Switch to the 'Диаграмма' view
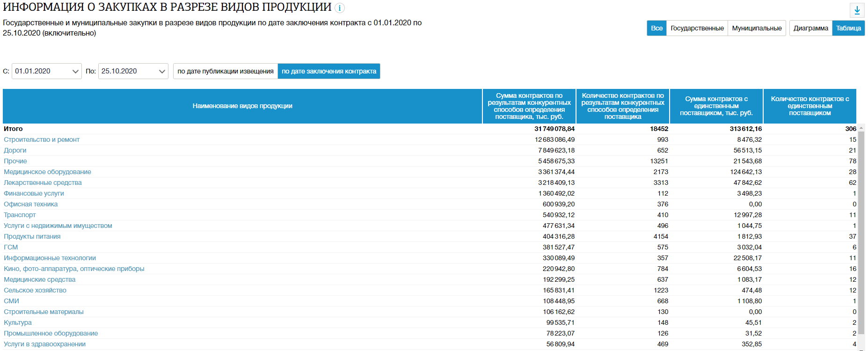Viewport: 868px width, 351px height. coord(810,28)
